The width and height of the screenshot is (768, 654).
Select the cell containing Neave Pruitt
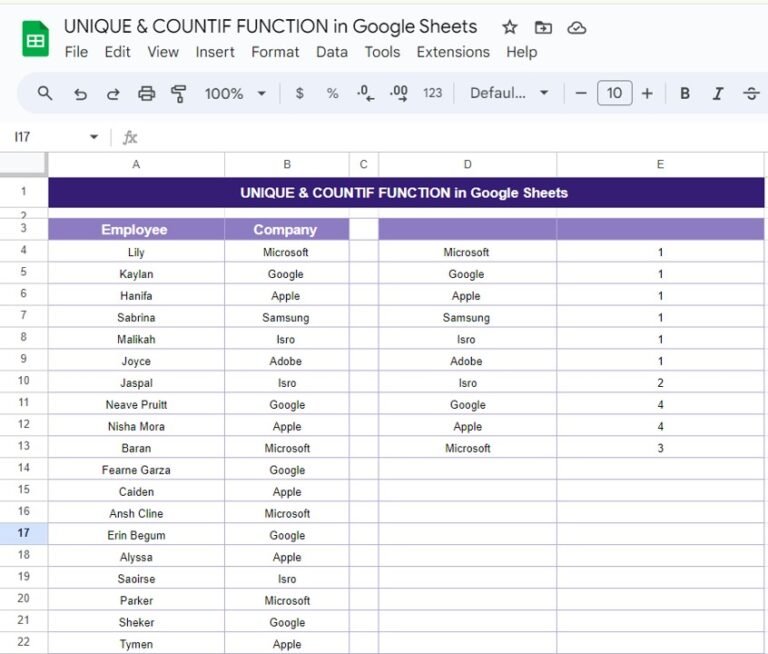136,405
